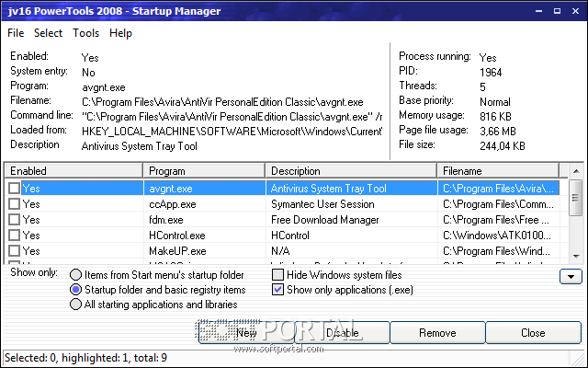This screenshot has height=368, width=588.
Task: Click the HKEY_LOCAL_MACHINE loaded from path
Action: 232,132
